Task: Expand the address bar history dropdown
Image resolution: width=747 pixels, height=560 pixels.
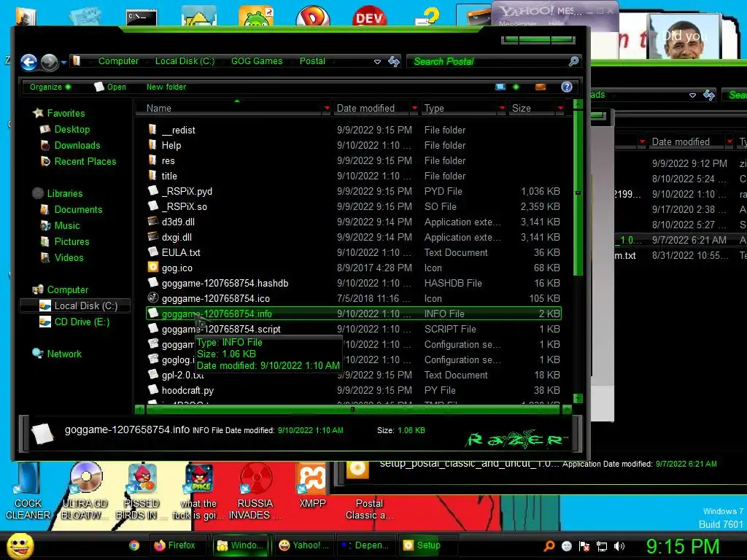Action: point(377,61)
